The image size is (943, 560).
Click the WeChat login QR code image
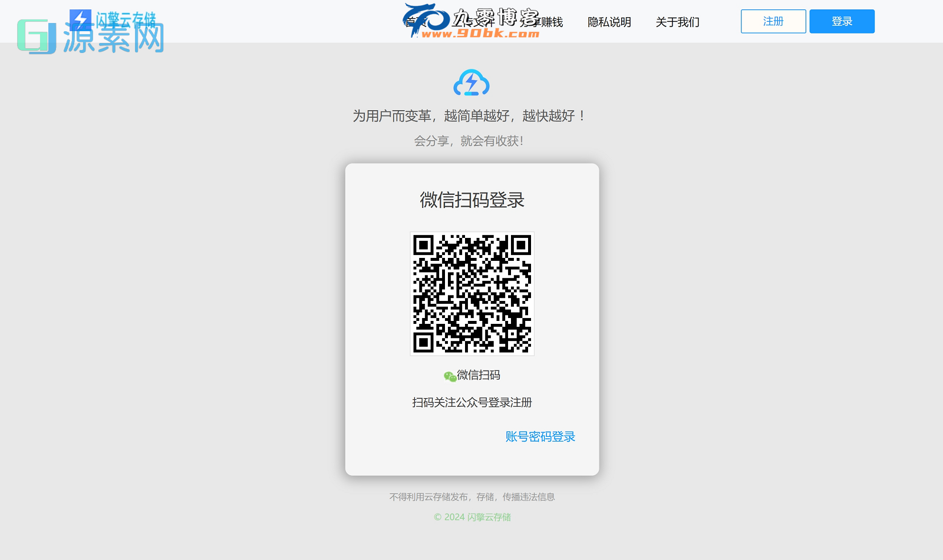[471, 293]
